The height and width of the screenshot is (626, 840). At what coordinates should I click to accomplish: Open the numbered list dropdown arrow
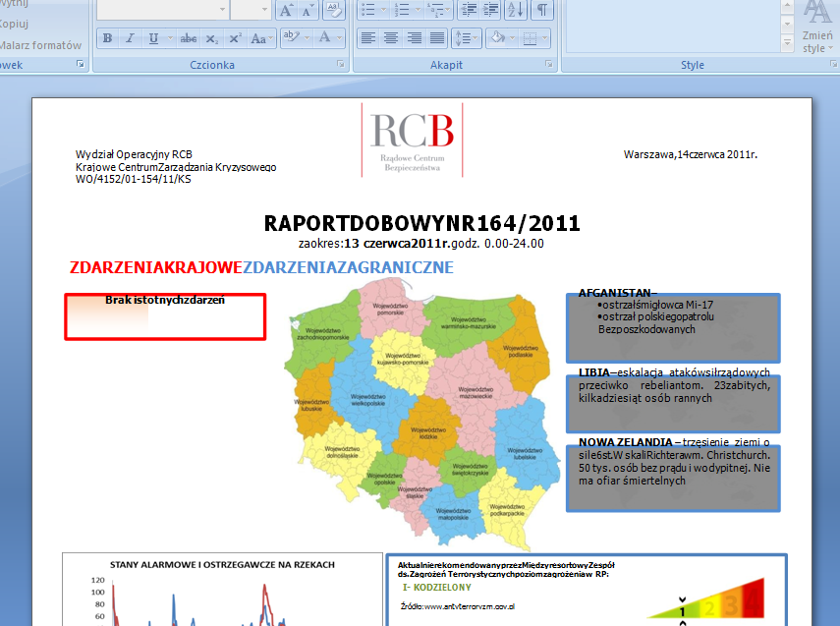417,10
